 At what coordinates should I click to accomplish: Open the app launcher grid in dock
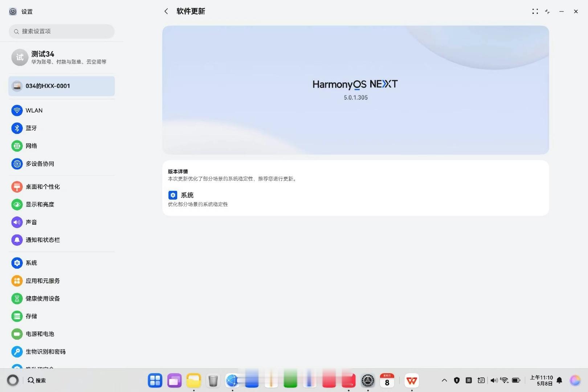pyautogui.click(x=155, y=380)
